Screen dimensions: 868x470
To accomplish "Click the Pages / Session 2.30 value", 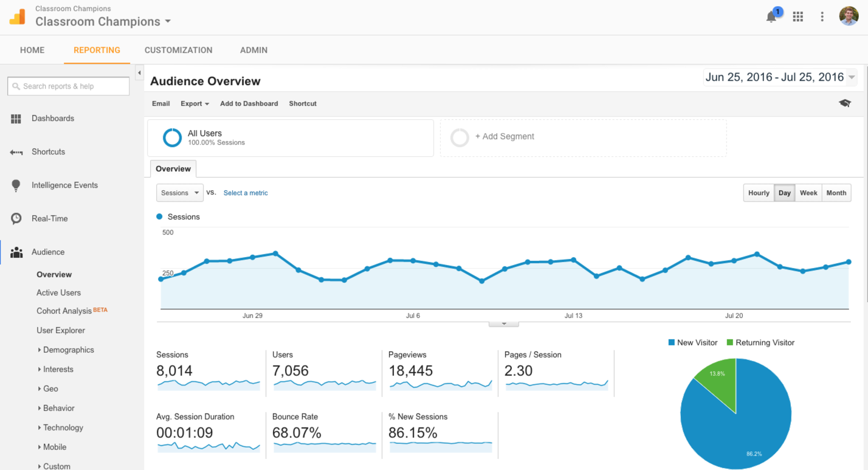I will pyautogui.click(x=518, y=370).
